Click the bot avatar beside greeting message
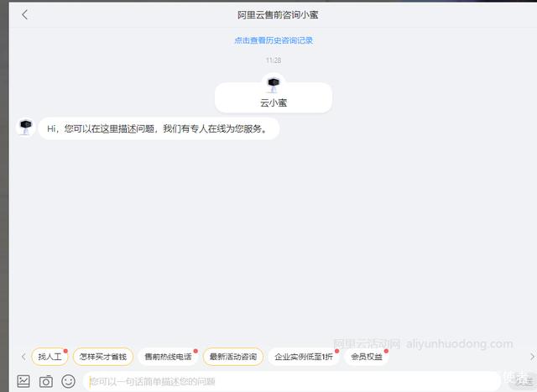This screenshot has width=537, height=392. [x=26, y=127]
